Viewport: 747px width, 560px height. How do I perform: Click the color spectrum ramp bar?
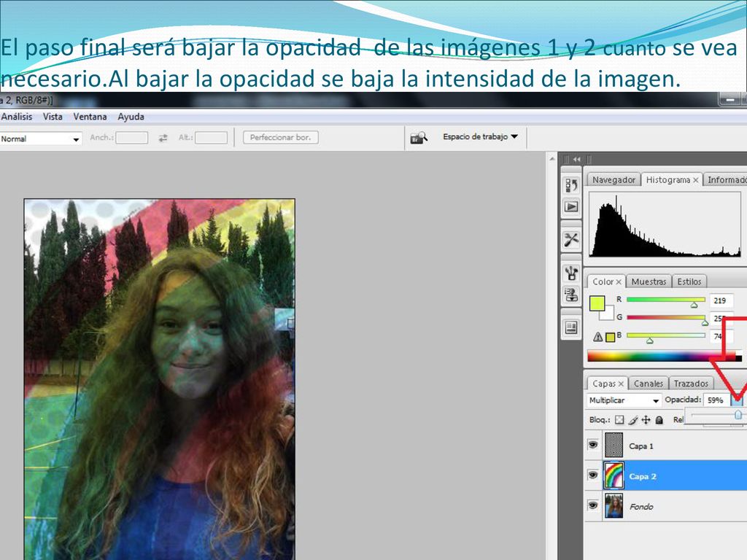pyautogui.click(x=664, y=356)
